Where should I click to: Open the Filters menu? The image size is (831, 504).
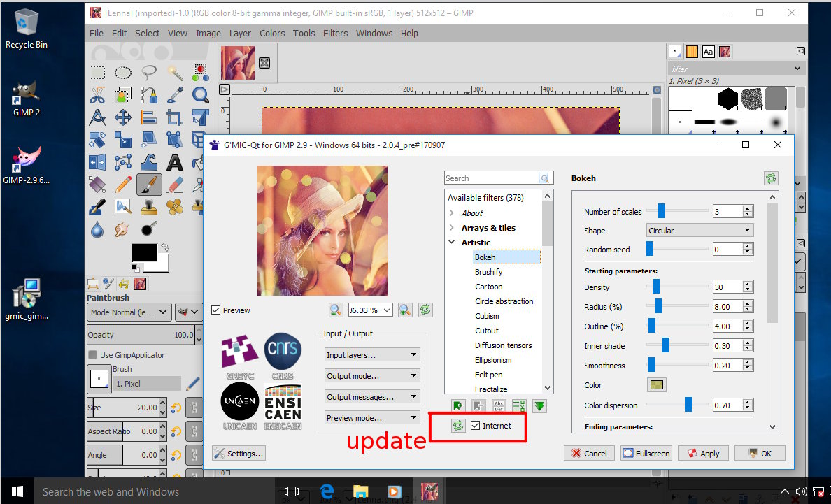(336, 33)
